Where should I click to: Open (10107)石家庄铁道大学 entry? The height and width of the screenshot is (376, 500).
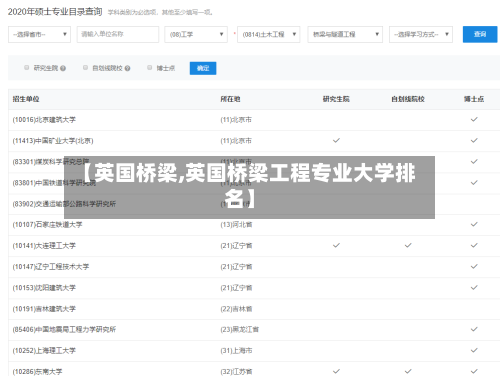pos(47,225)
